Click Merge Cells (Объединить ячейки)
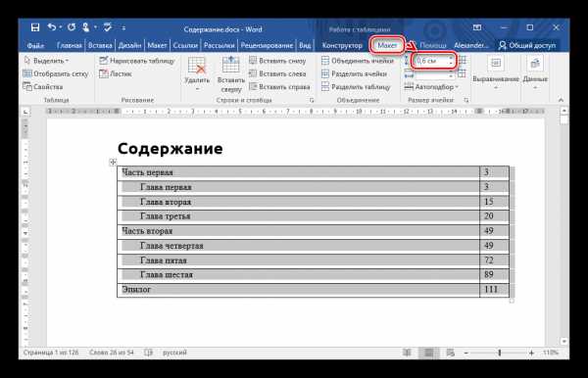The height and width of the screenshot is (378, 588). click(x=358, y=61)
